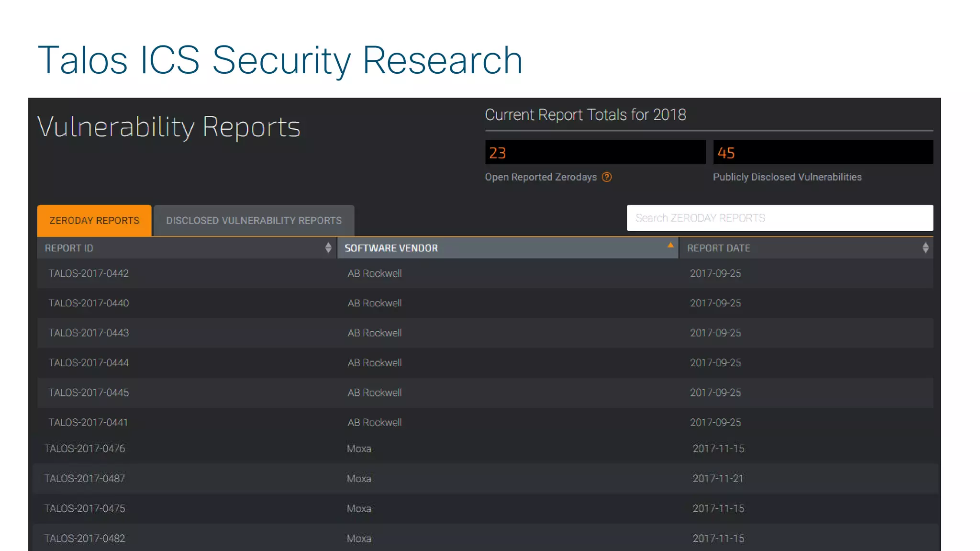980x551 pixels.
Task: Click date 2017-09-25 in TALOS-2017-0444 row
Action: 715,363
